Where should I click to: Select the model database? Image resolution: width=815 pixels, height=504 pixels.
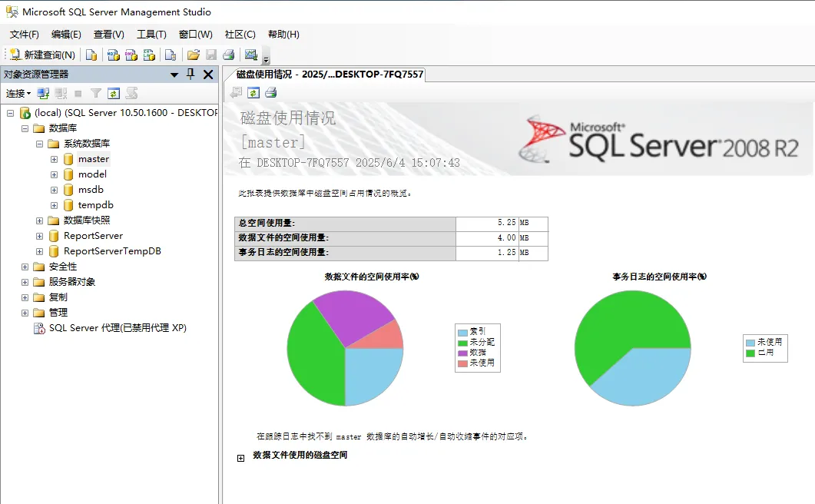[x=92, y=174]
